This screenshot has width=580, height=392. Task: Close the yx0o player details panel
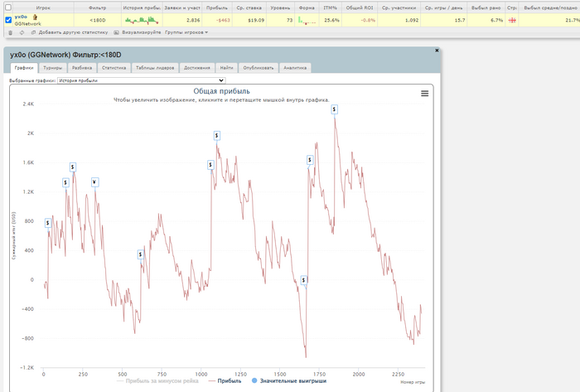coord(437,51)
